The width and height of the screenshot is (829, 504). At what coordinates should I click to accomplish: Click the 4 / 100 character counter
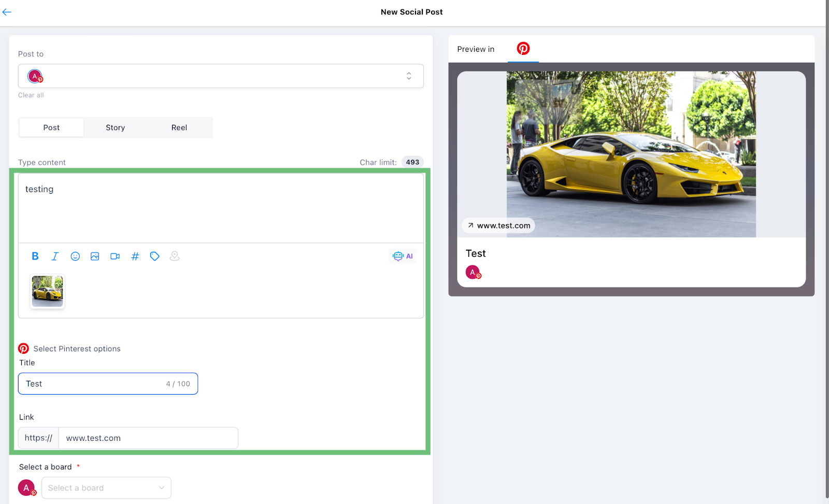[x=178, y=384]
